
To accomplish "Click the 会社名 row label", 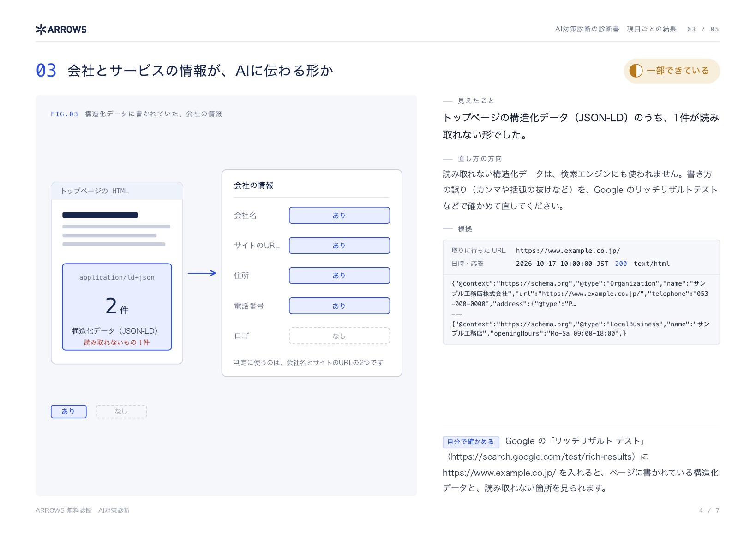I will [x=245, y=216].
